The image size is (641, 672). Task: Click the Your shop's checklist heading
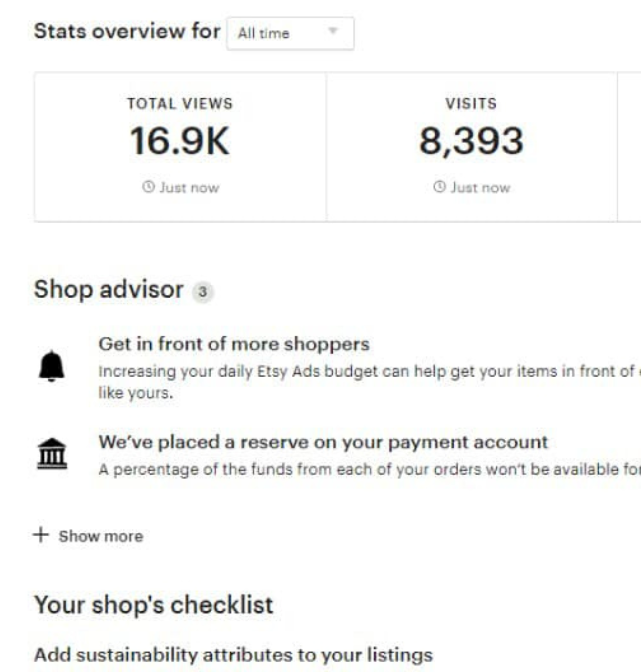[x=154, y=605]
